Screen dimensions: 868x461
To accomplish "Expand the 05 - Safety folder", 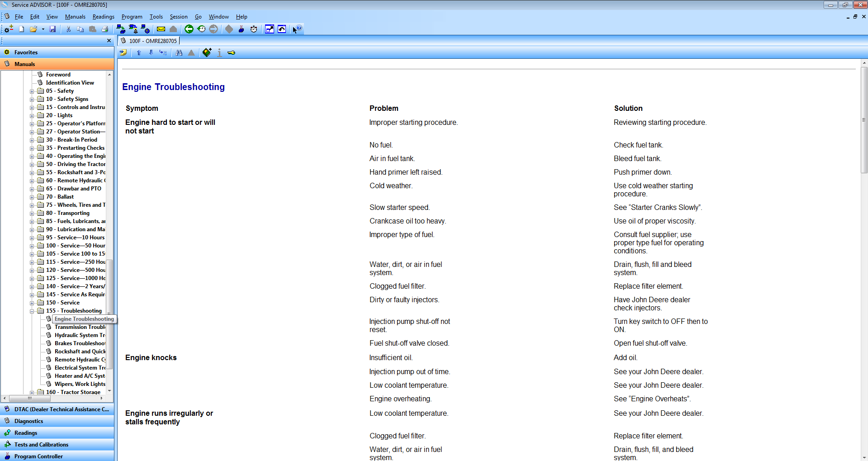I will coord(32,91).
